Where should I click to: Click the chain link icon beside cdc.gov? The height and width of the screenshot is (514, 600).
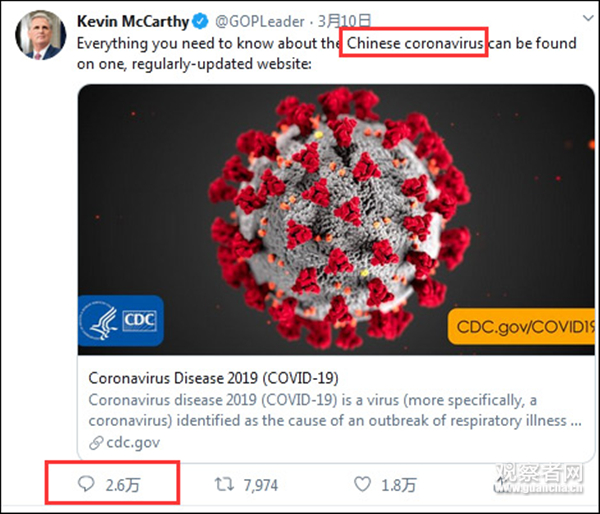click(95, 442)
